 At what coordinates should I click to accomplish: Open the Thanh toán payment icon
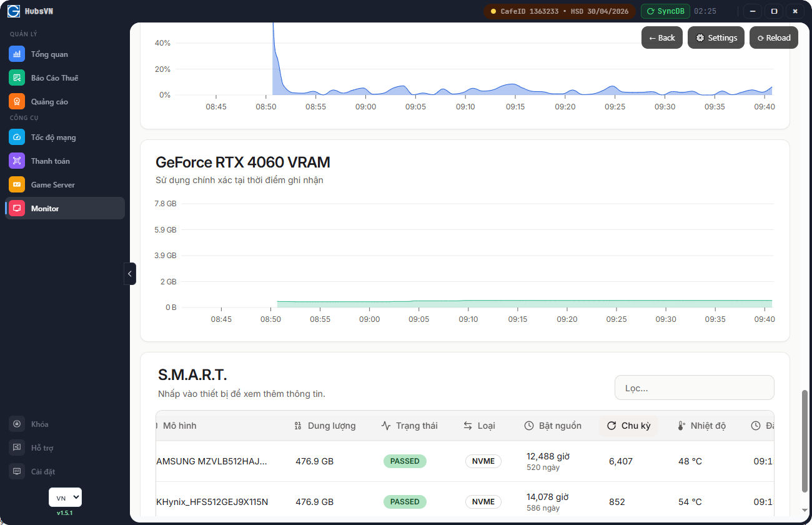coord(17,161)
